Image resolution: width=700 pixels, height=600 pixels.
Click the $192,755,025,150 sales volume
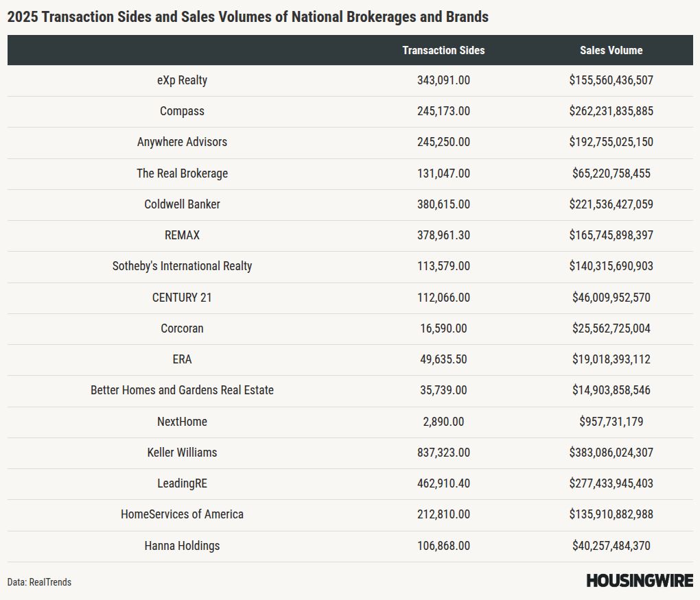tap(611, 142)
